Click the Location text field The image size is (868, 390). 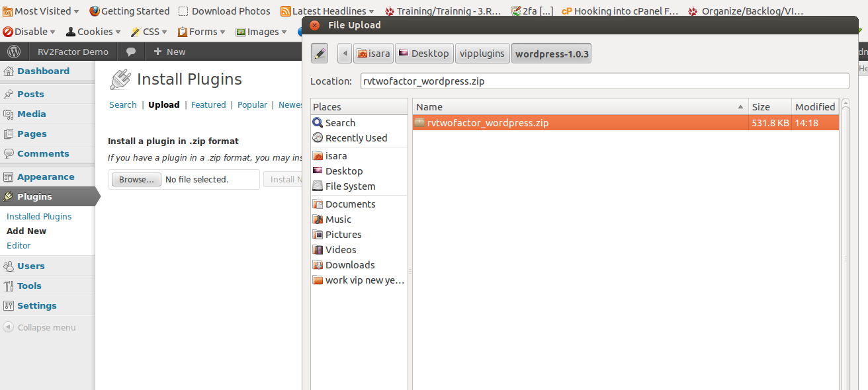point(605,81)
